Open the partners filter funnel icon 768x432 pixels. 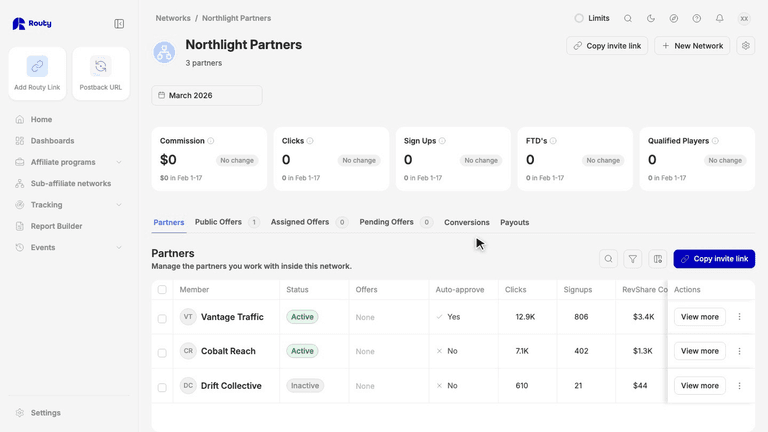point(633,259)
